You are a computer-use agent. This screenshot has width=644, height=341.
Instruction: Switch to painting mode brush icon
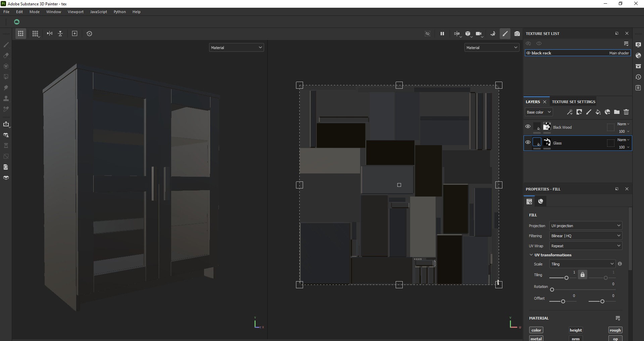[x=505, y=34]
